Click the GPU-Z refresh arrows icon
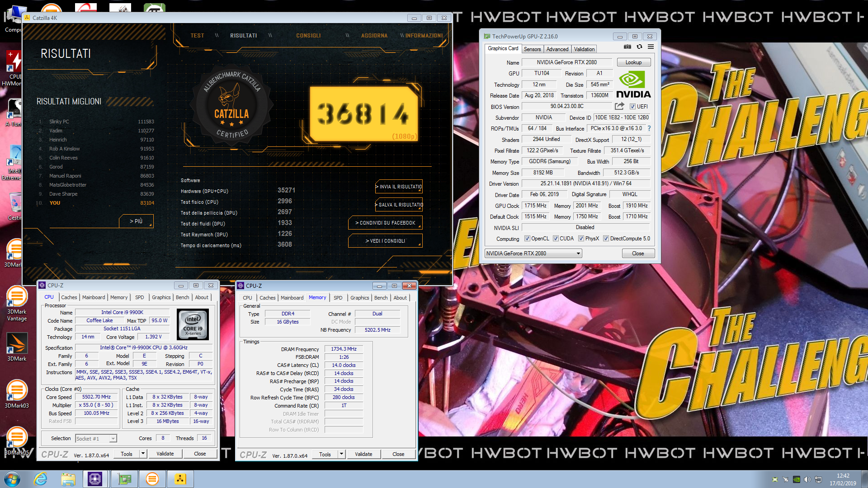 [x=639, y=47]
